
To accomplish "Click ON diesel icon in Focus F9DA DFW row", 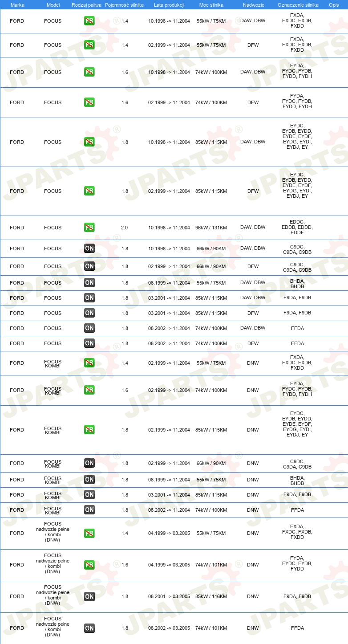I will click(x=89, y=313).
